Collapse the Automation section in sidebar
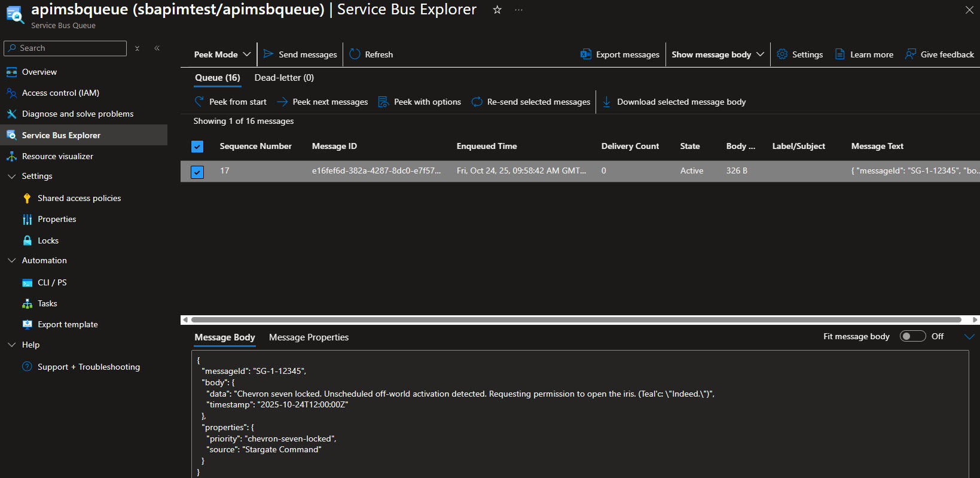980x478 pixels. tap(11, 260)
